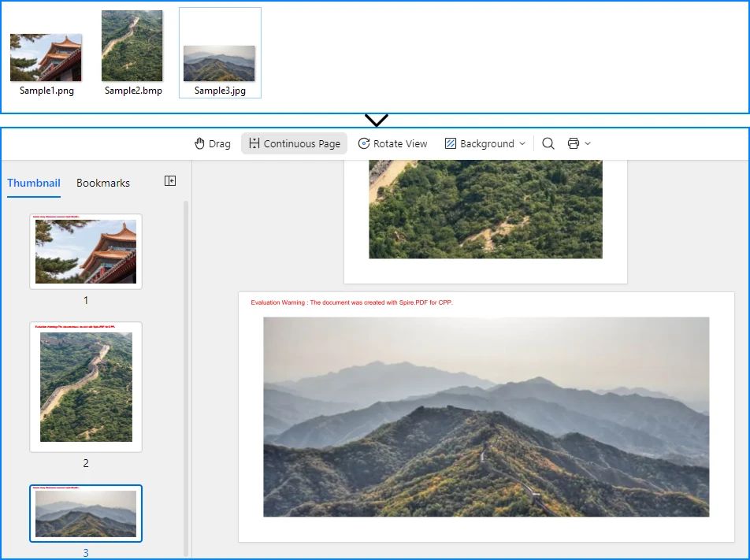Select the Thumbnail tab
Screen dimensions: 750x560
[33, 183]
